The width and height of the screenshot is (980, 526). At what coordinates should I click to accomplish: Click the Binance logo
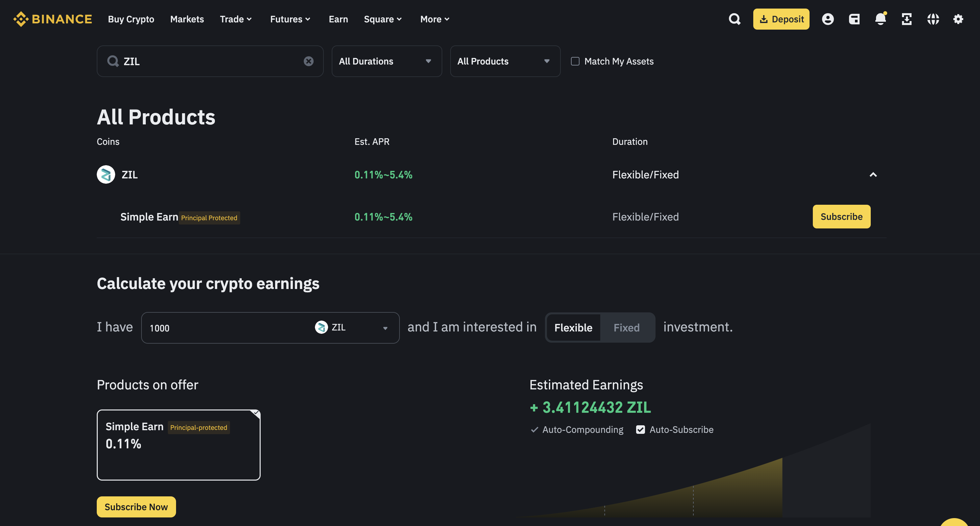point(53,19)
